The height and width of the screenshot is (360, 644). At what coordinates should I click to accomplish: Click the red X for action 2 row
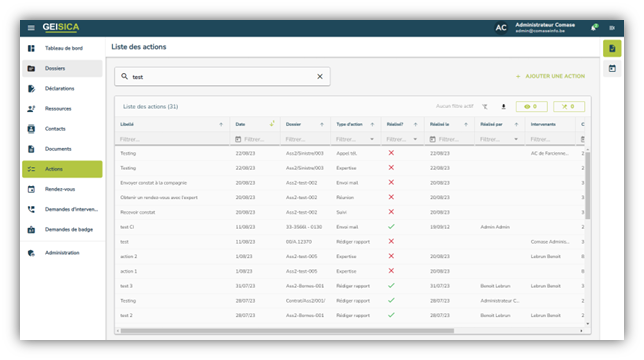(x=391, y=256)
